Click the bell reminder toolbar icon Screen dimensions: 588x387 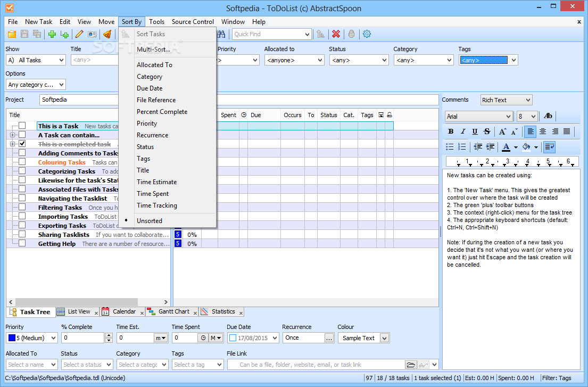click(107, 34)
